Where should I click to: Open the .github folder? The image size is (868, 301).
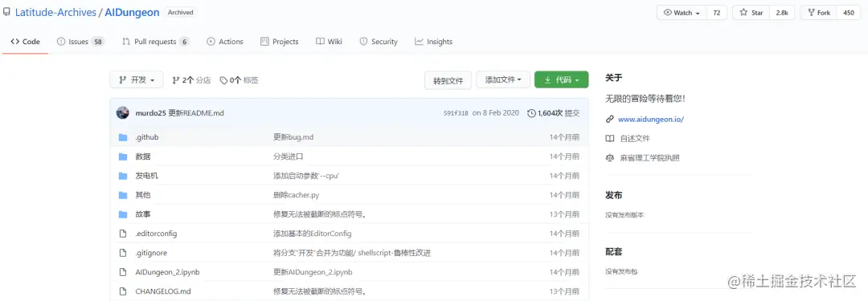(x=147, y=136)
